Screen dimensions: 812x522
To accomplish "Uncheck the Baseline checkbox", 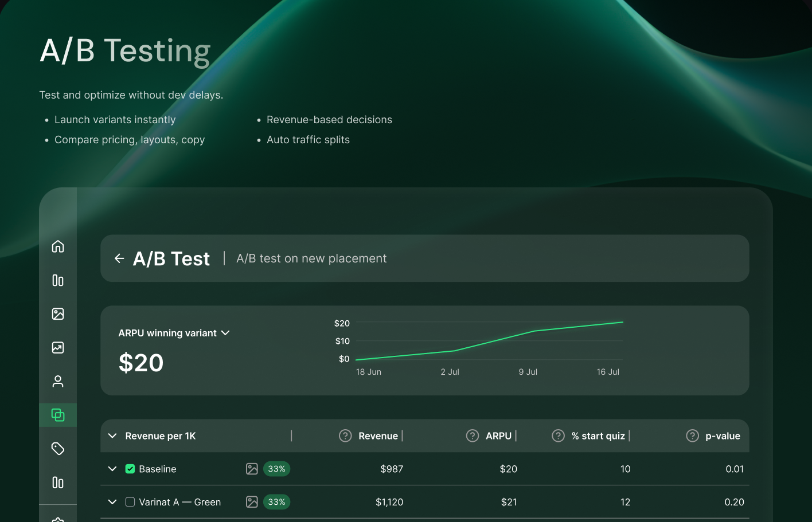I will (x=130, y=469).
